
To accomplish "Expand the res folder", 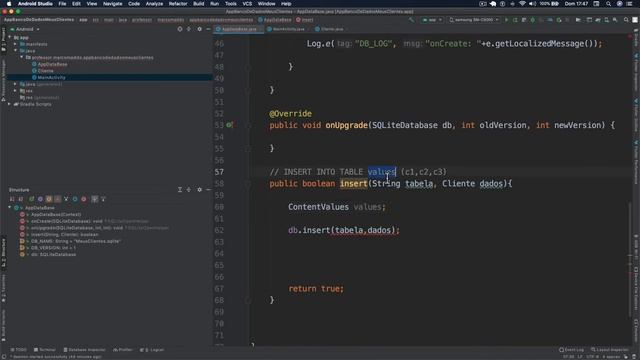I will pyautogui.click(x=16, y=91).
